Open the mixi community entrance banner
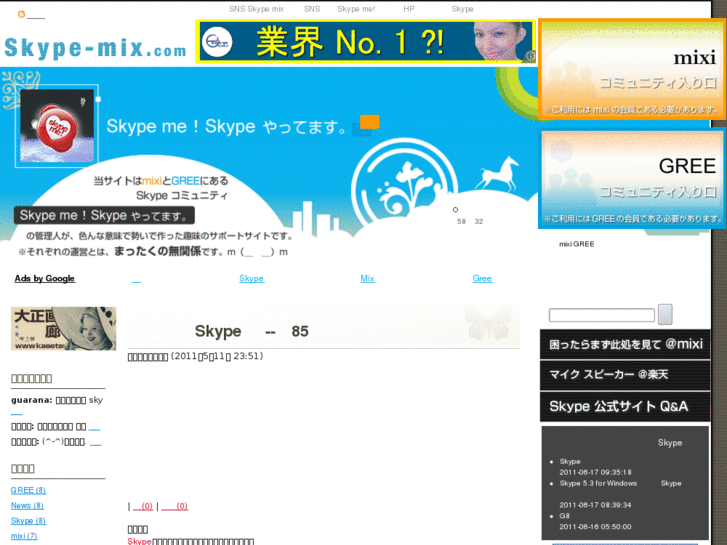Image resolution: width=727 pixels, height=545 pixels. [632, 70]
